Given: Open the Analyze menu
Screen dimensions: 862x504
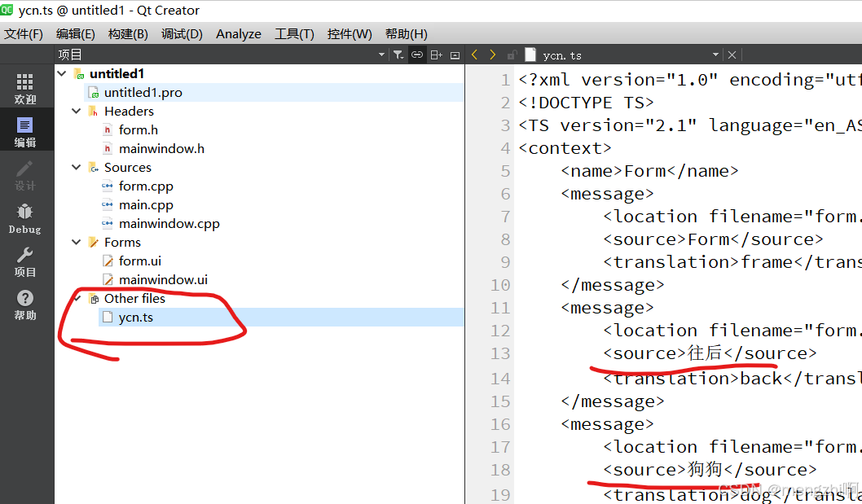Looking at the screenshot, I should [x=239, y=34].
